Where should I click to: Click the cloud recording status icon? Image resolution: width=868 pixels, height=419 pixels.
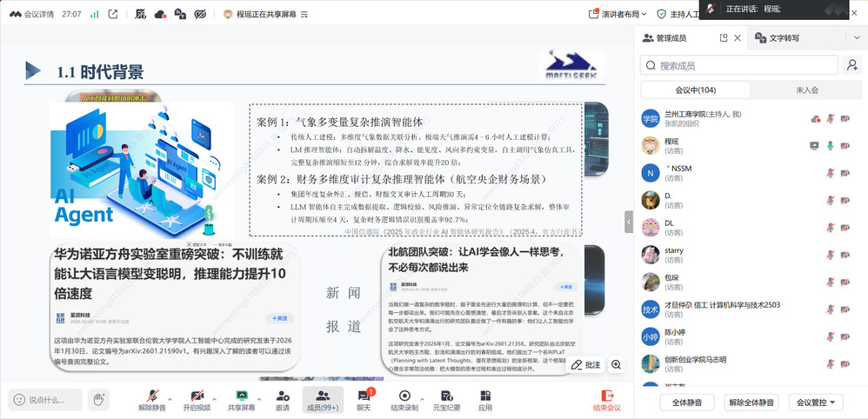(161, 15)
